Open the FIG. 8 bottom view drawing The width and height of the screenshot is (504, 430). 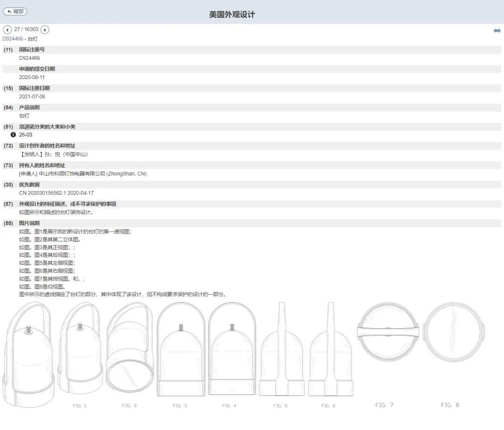coord(454,332)
